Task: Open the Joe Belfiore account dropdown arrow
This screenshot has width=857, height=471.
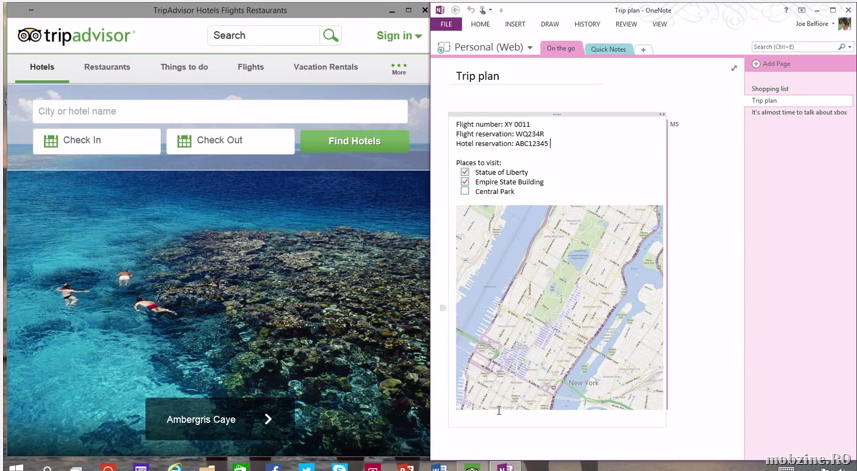Action: tap(833, 24)
